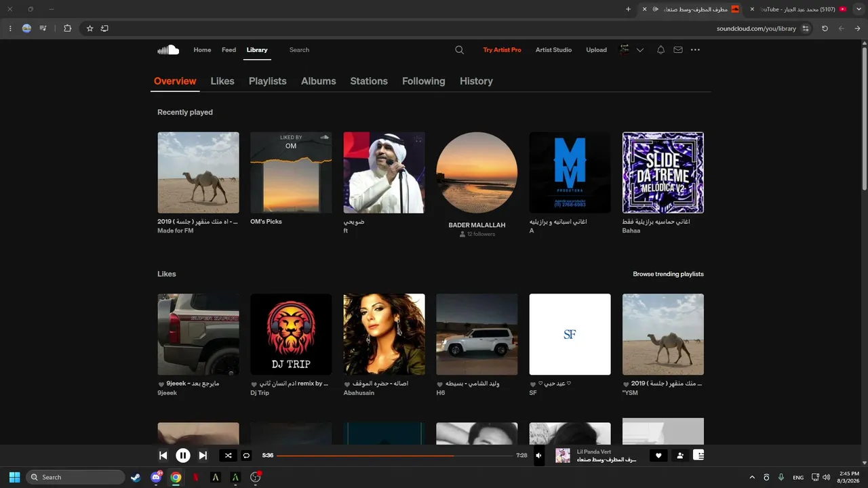Open Slide Da Treme Melodica V2 cover
Viewport: 868px width, 488px height.
click(663, 173)
